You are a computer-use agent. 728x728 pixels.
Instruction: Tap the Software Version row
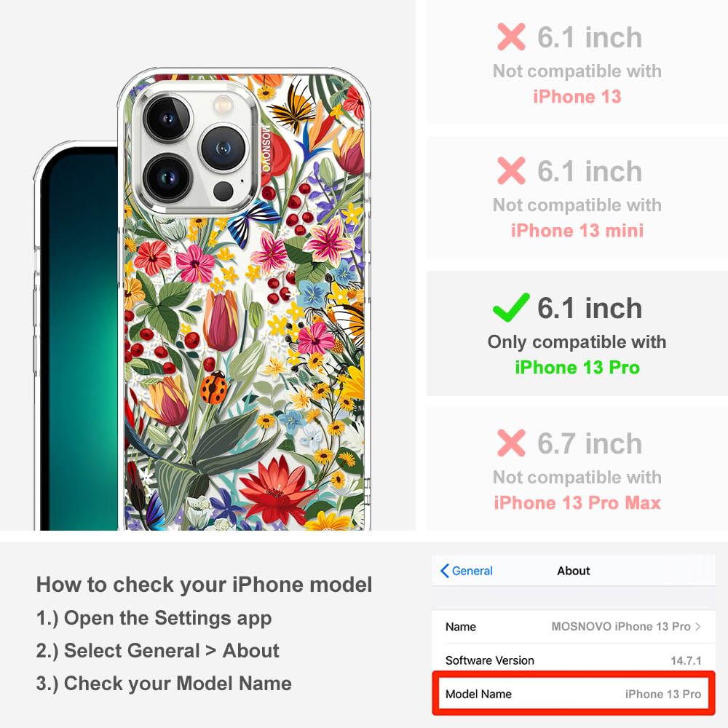coord(573,660)
